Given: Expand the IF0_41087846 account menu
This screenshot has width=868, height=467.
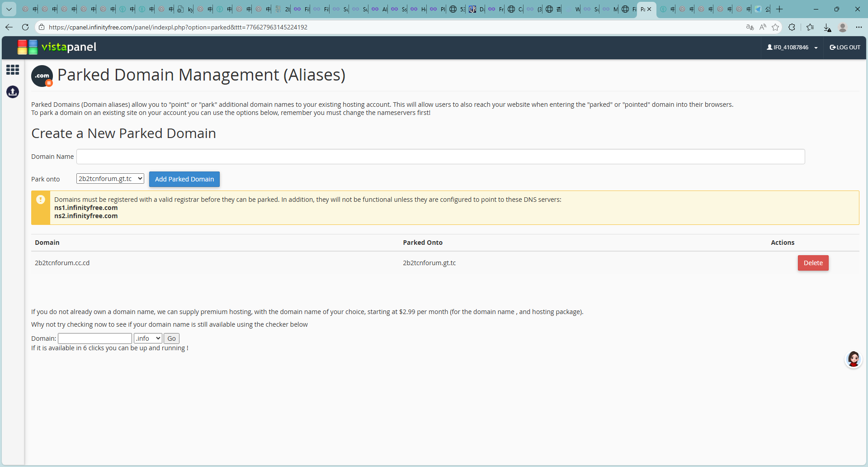Looking at the screenshot, I should tap(792, 48).
